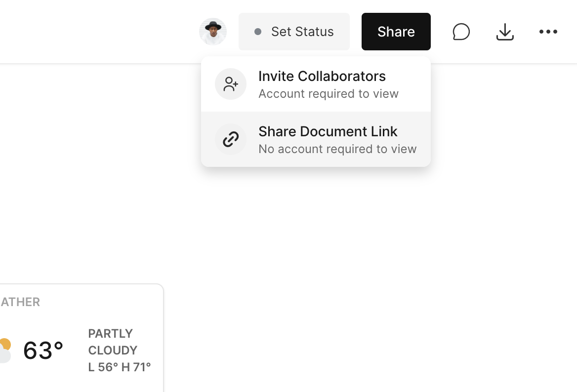Click the partly cloudy weather icon
The image size is (577, 392).
(4, 350)
